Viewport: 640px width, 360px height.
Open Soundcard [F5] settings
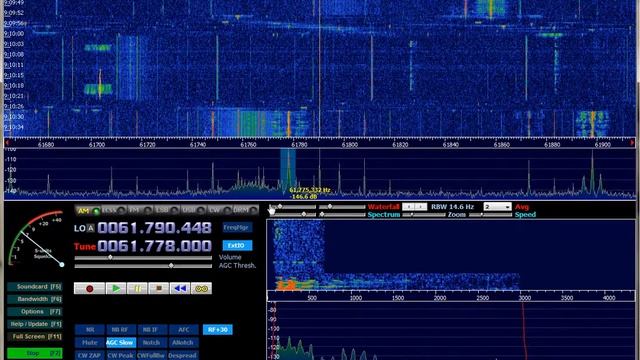click(35, 287)
